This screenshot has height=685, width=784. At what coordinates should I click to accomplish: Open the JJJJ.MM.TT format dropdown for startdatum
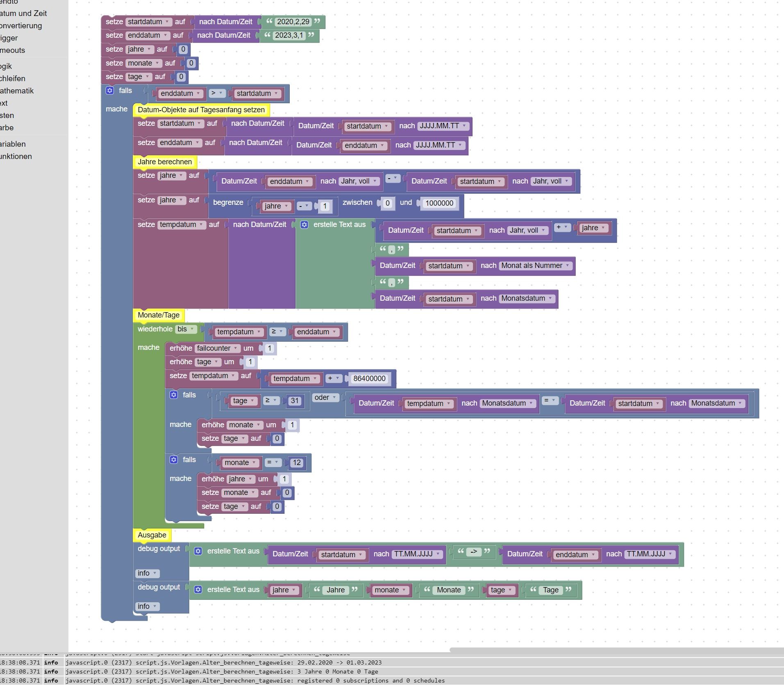tap(443, 126)
